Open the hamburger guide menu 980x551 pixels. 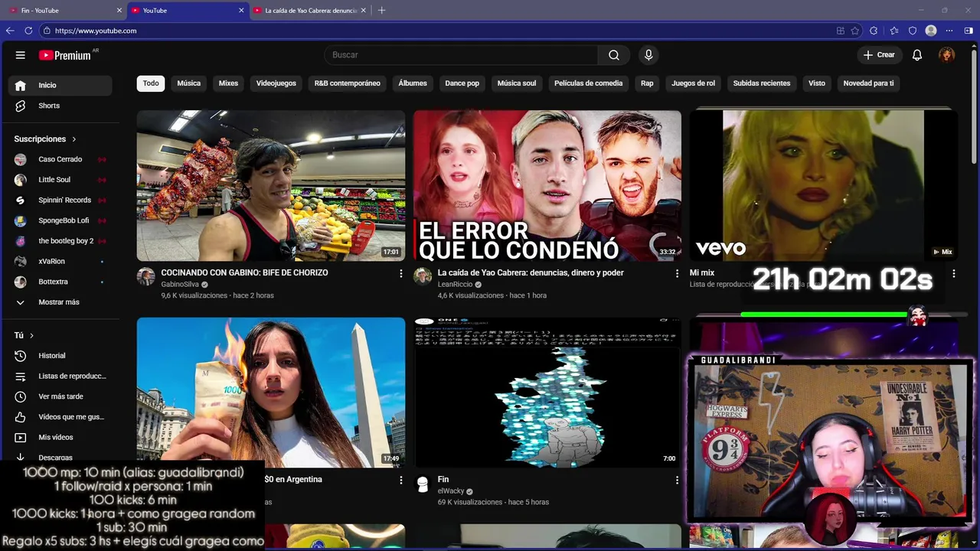[x=21, y=55]
